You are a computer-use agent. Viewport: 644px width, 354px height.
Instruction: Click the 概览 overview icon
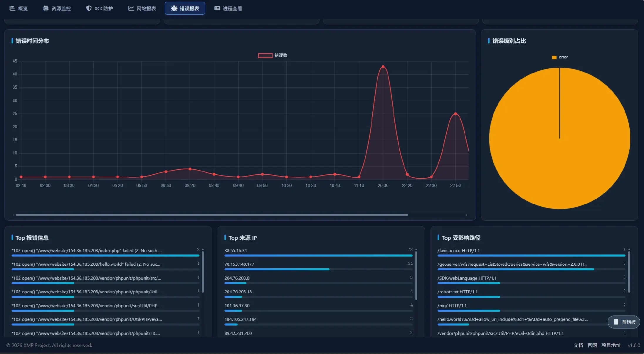[x=12, y=8]
